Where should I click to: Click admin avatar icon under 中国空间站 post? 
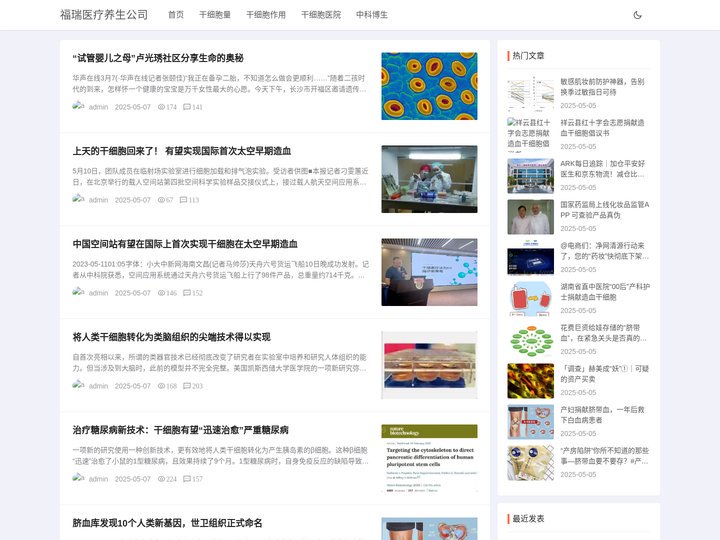tap(78, 292)
